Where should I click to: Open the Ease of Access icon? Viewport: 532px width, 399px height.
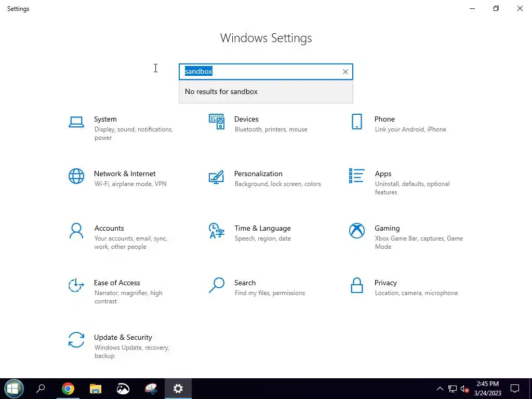point(76,285)
